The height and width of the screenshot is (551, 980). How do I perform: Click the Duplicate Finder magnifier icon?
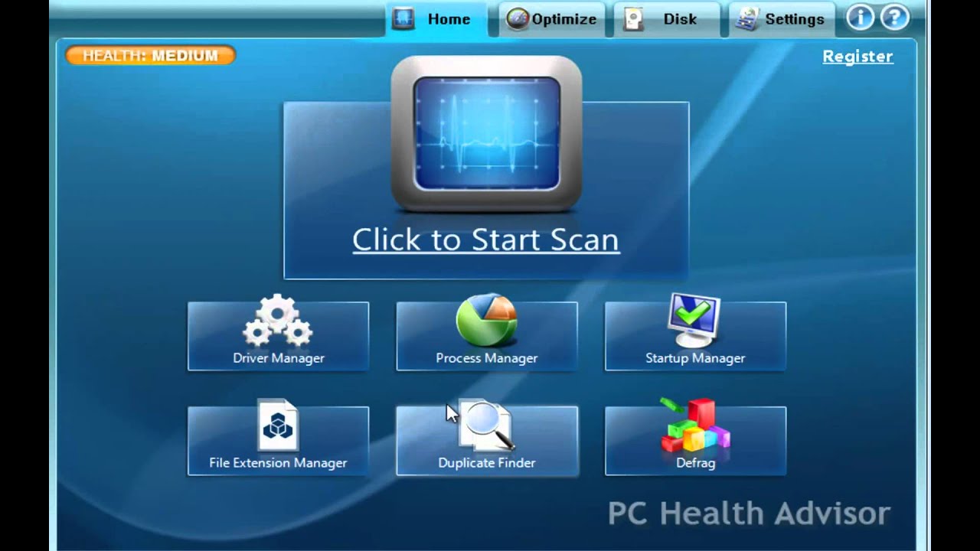pyautogui.click(x=487, y=425)
